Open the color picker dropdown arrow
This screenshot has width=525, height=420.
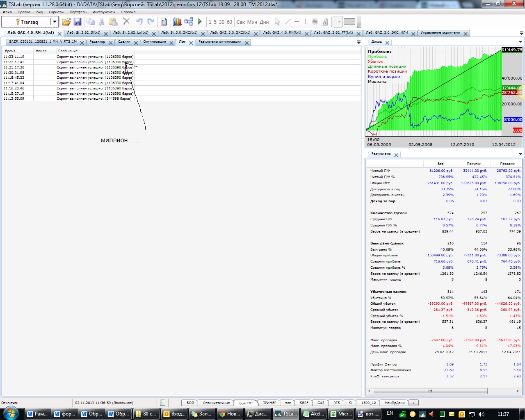pyautogui.click(x=339, y=22)
